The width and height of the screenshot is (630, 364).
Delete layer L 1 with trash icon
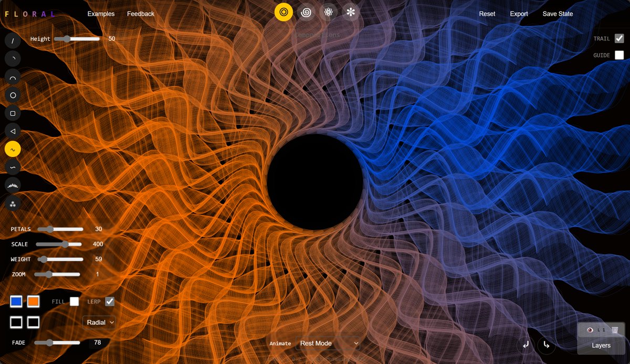pyautogui.click(x=615, y=329)
